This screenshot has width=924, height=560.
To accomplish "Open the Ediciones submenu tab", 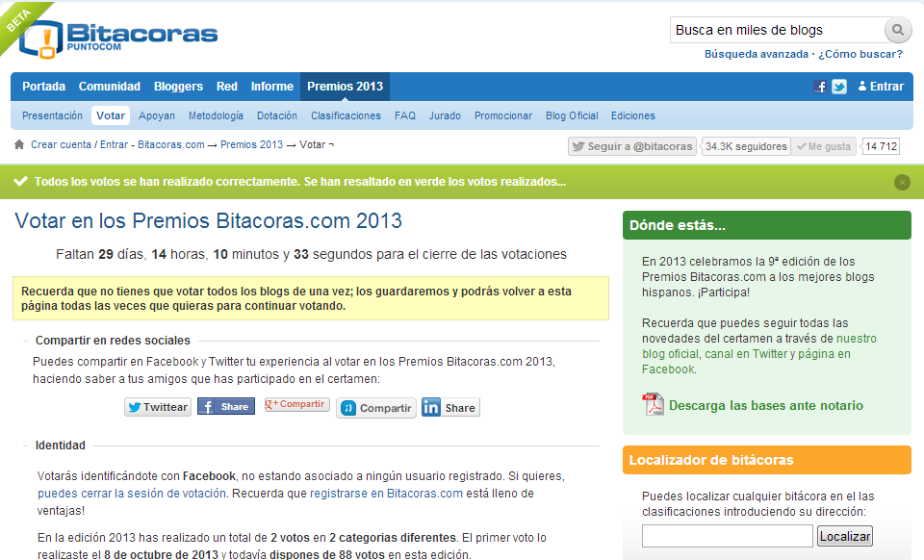I will point(633,116).
